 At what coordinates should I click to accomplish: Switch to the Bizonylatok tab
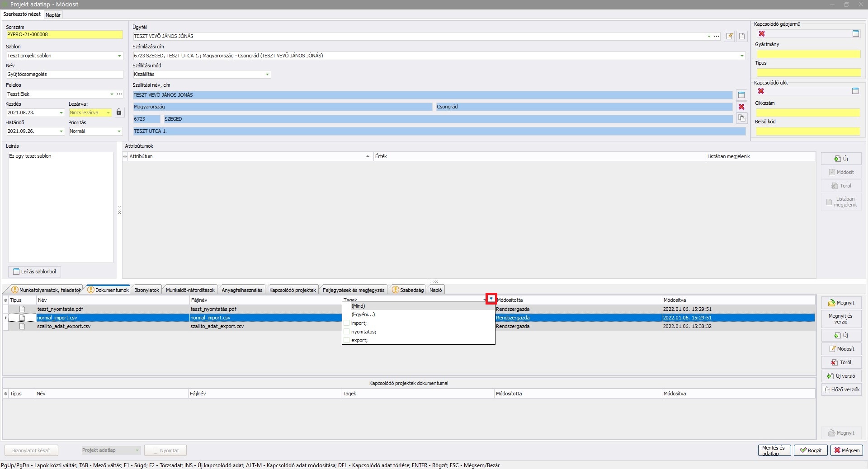146,290
